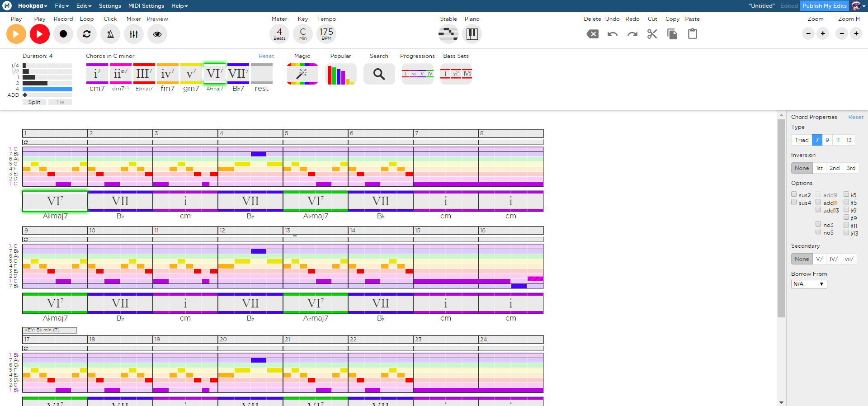
Task: Click the ADD duration plus
Action: pos(25,95)
